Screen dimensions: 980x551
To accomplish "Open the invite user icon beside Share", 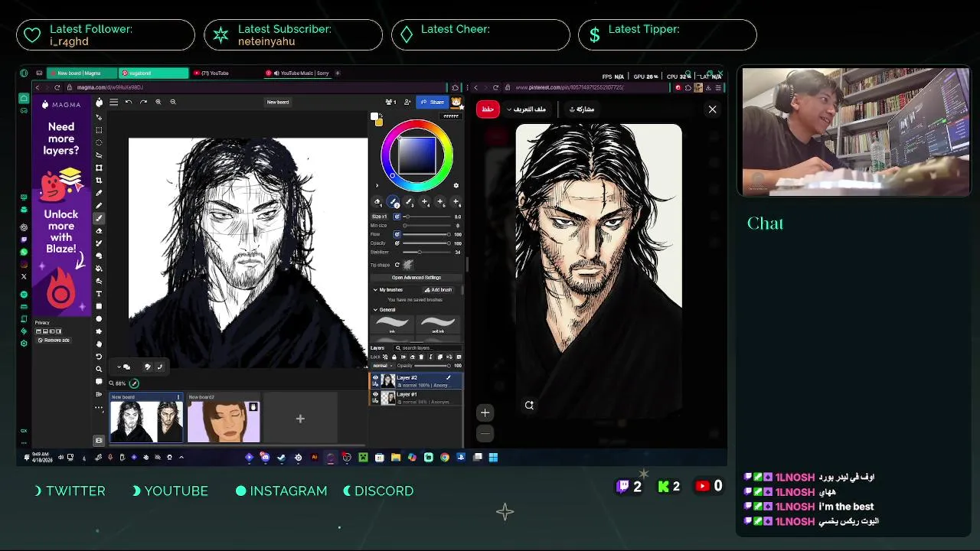I will pos(407,102).
